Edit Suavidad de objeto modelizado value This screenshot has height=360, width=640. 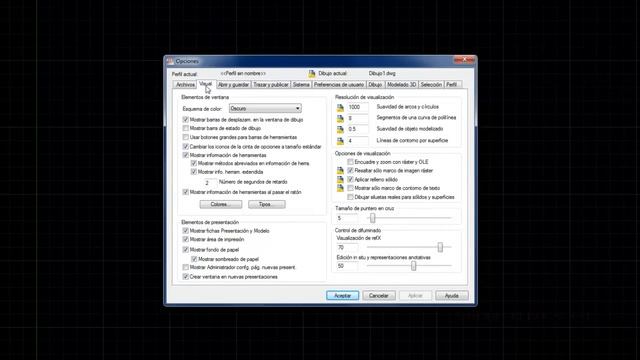(x=358, y=129)
